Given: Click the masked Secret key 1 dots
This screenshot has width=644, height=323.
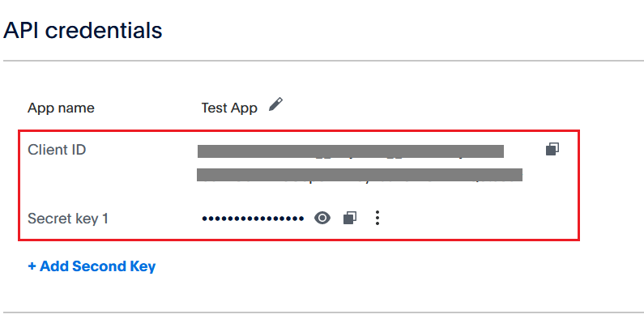Looking at the screenshot, I should 253,219.
